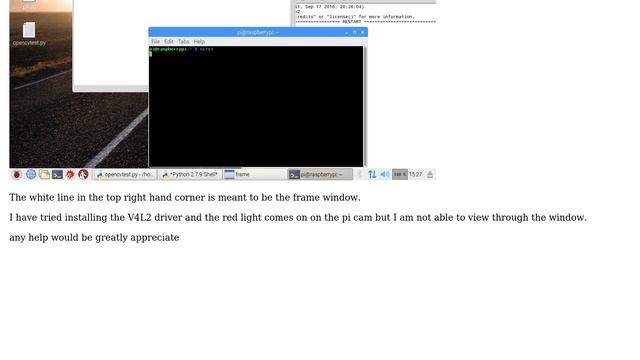The image size is (640, 360).
Task: Minimize the pi@raspberrypi terminal window
Action: [347, 33]
